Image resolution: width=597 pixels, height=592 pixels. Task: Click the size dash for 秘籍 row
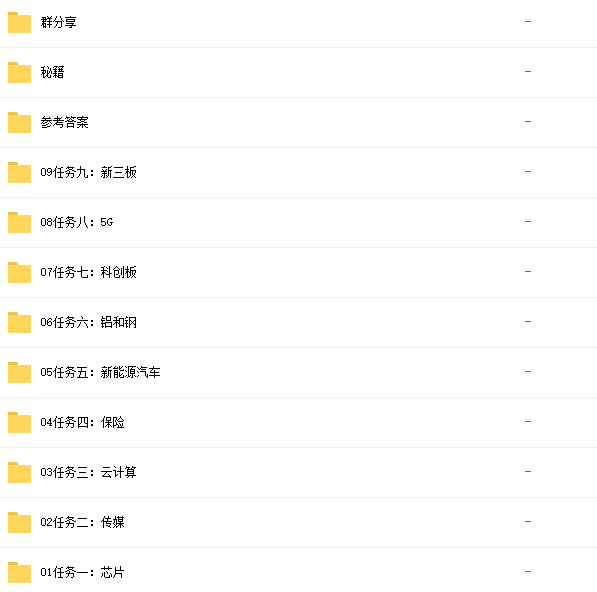pyautogui.click(x=528, y=72)
